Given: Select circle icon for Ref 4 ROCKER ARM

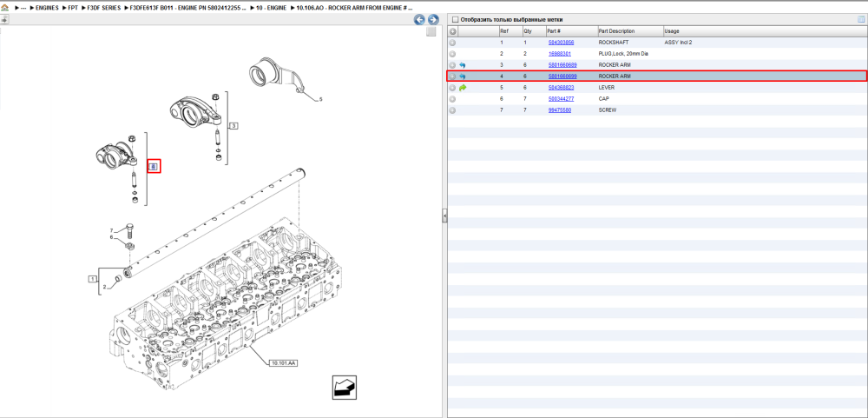Looking at the screenshot, I should (x=452, y=76).
